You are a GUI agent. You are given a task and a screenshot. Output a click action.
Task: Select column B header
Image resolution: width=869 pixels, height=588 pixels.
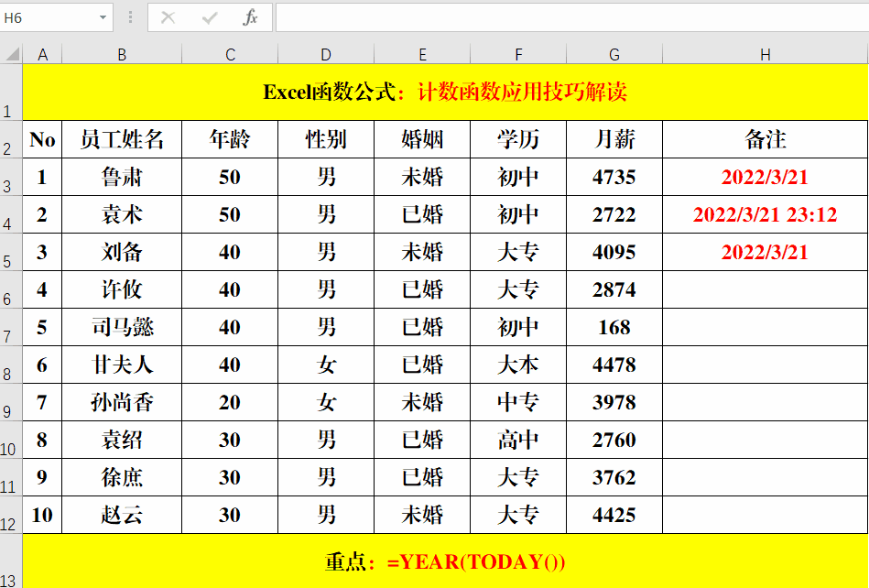[122, 54]
